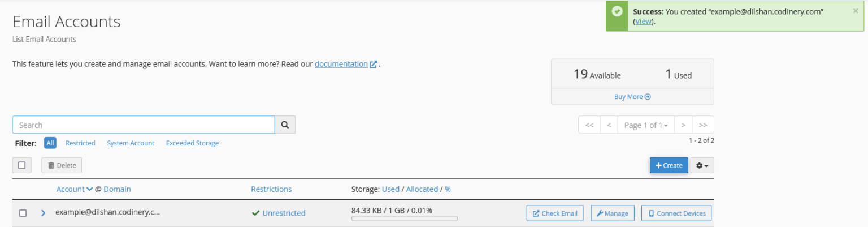
Task: Open Check Email for example account
Action: click(x=554, y=213)
